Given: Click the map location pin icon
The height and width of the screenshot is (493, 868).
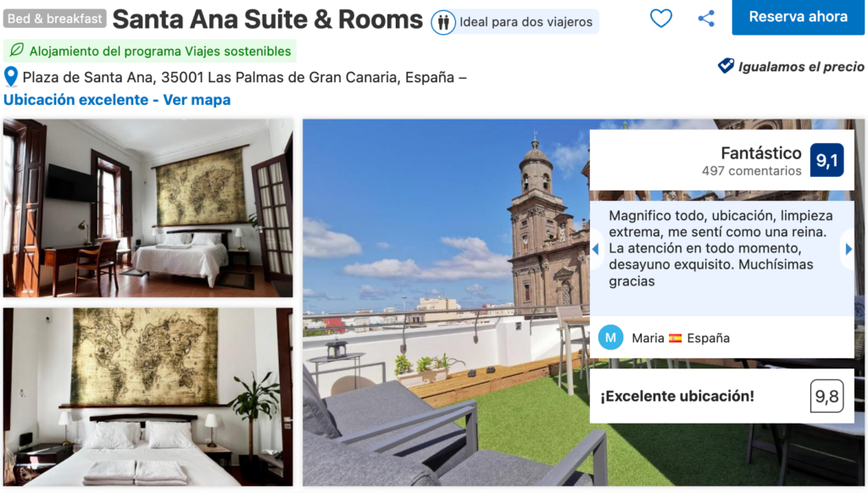Looking at the screenshot, I should click(10, 77).
